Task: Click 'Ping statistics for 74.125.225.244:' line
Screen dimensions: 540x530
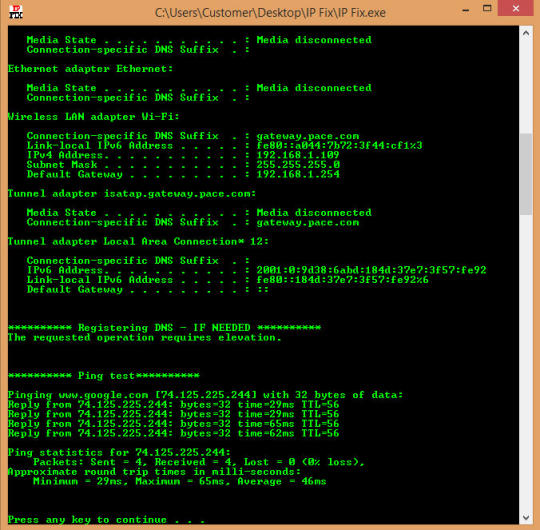Action: pyautogui.click(x=119, y=452)
